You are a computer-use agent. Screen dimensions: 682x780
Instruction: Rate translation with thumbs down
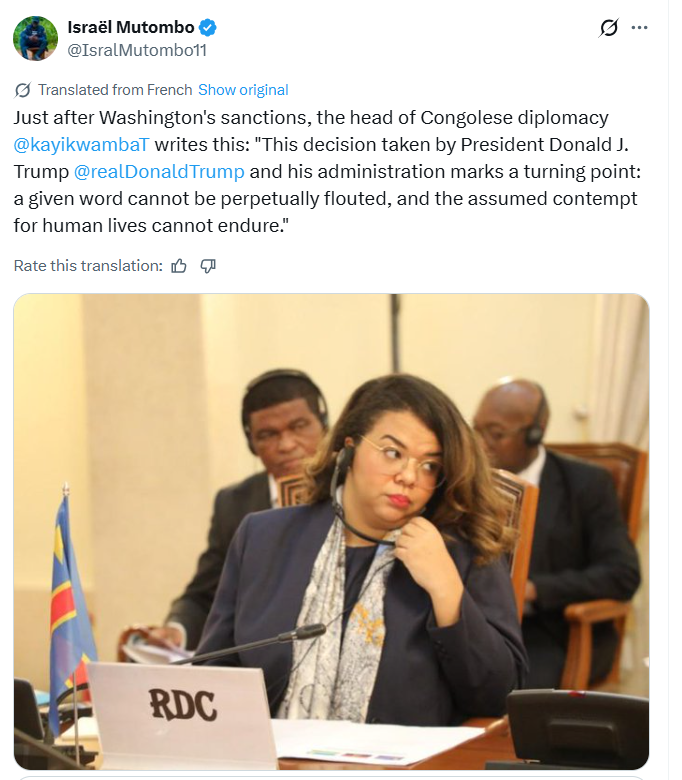pyautogui.click(x=208, y=266)
